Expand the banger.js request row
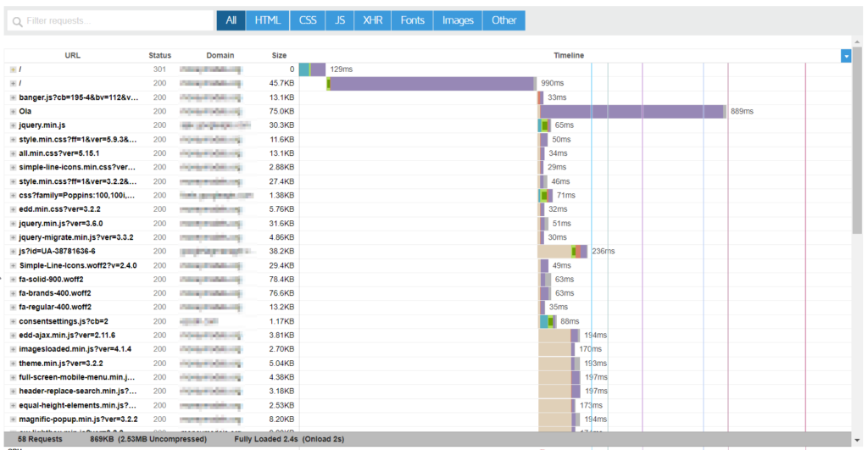 tap(13, 97)
